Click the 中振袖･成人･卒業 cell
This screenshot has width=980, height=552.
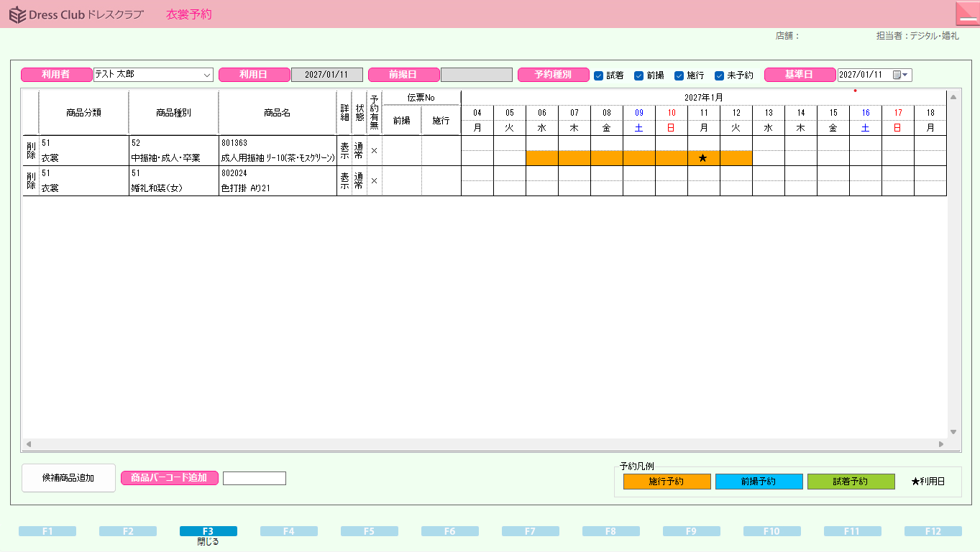pos(173,158)
